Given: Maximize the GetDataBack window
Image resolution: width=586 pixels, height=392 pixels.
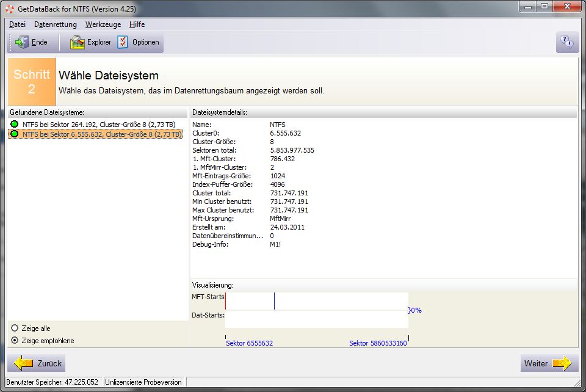Looking at the screenshot, I should 544,6.
